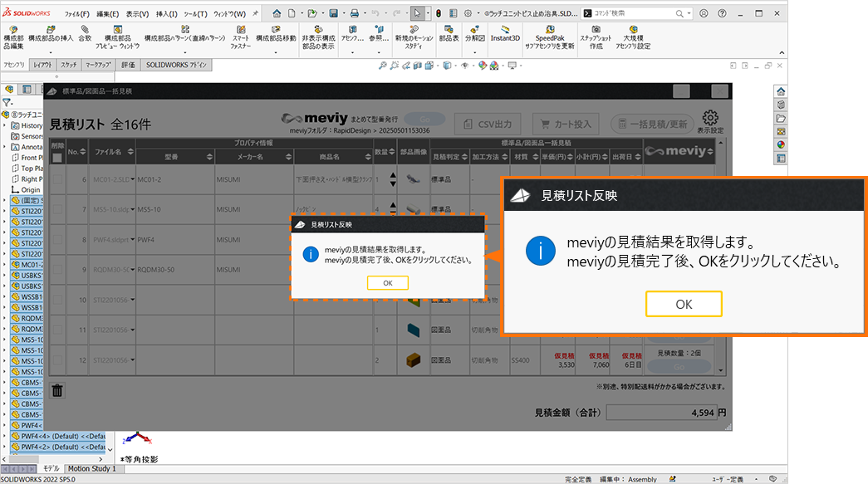Click the trash can delete icon
The width and height of the screenshot is (868, 484).
[x=57, y=389]
